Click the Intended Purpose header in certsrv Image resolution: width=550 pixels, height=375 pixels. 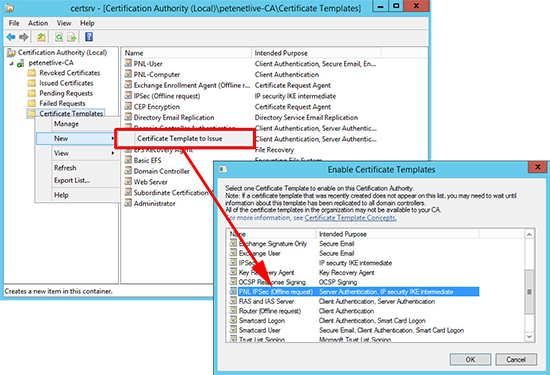tap(316, 53)
